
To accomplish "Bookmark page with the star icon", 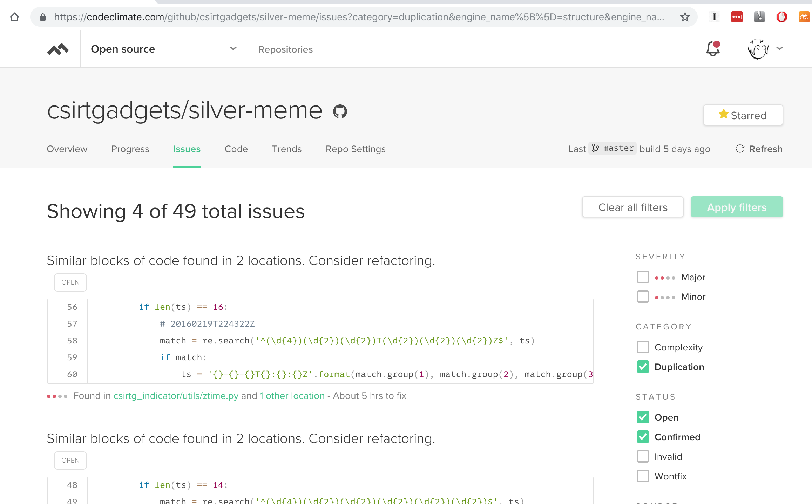I will [x=685, y=17].
